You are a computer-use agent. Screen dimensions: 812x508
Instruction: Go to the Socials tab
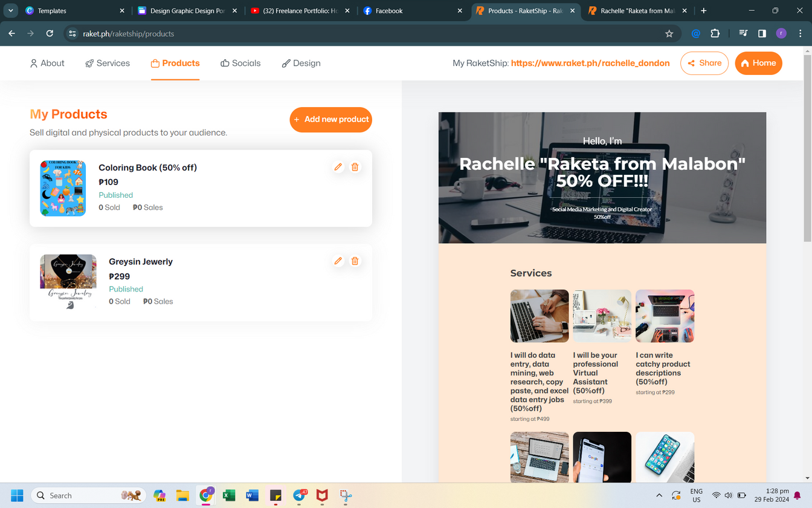(x=240, y=63)
